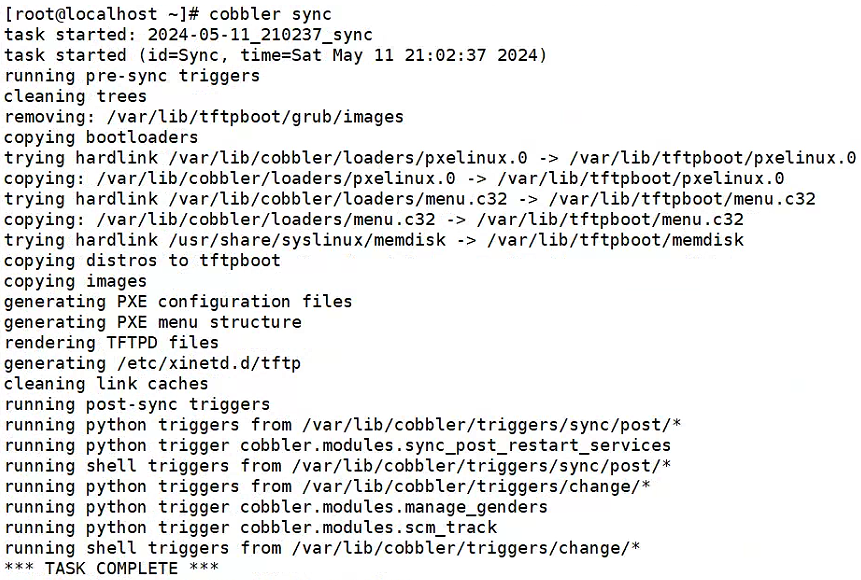Click the 'cleaning link caches' line
Viewport: 861px width, 580px height.
tap(106, 383)
